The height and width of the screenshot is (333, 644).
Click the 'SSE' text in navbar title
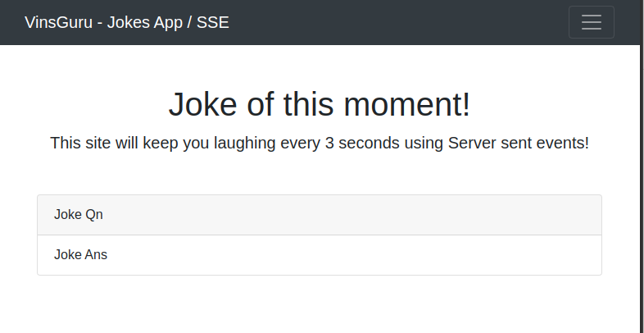click(213, 22)
